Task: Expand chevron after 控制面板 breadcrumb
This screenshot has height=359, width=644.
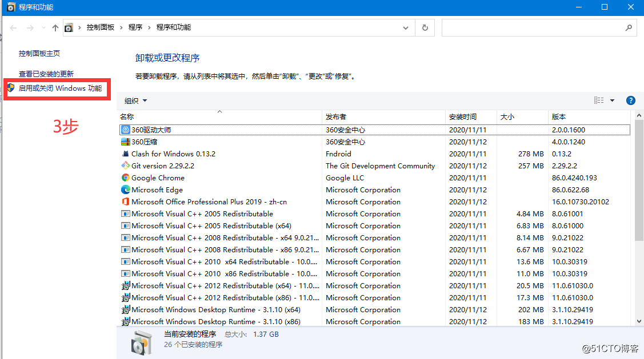Action: point(121,27)
